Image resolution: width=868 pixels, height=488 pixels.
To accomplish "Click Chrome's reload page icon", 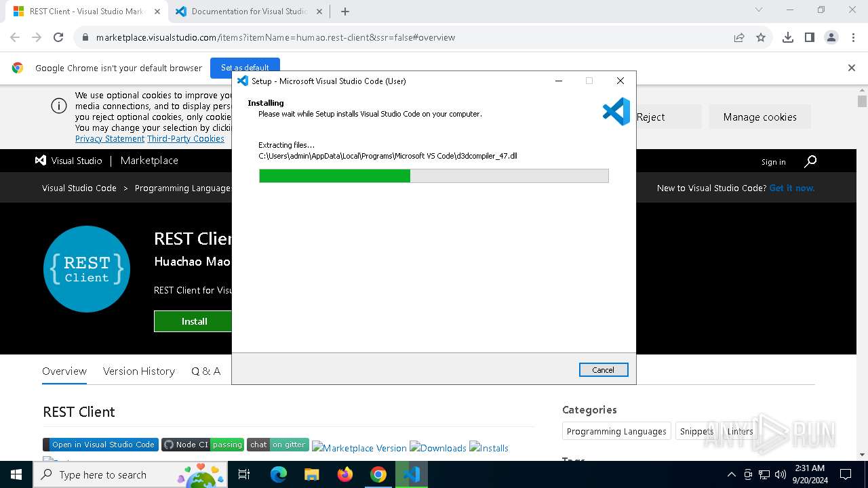I will (58, 37).
